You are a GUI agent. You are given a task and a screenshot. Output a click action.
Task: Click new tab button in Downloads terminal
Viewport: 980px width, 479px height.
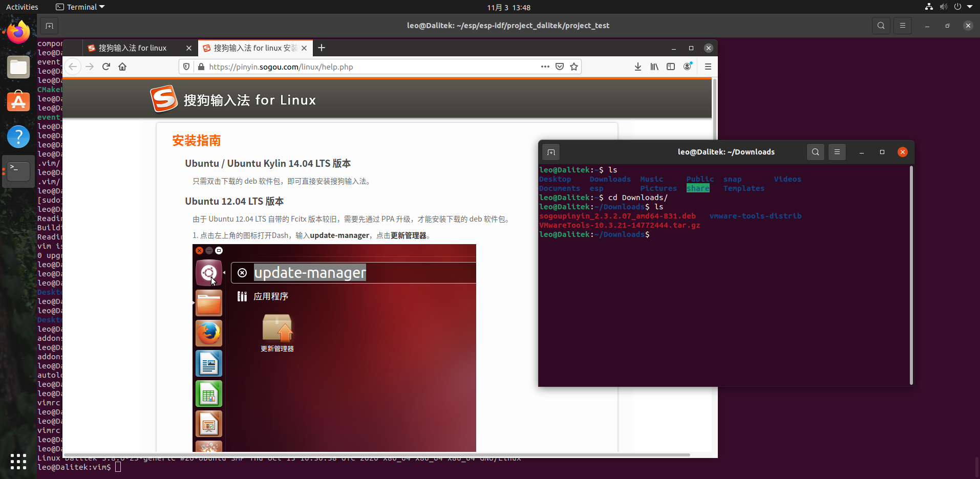[x=551, y=152]
